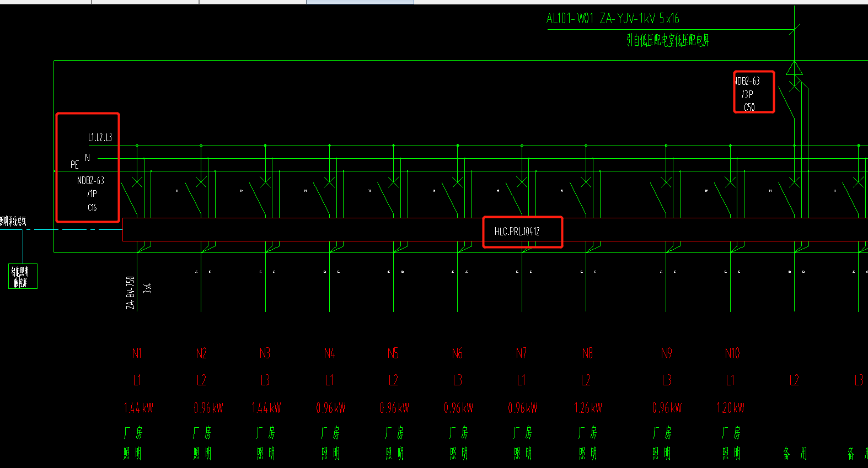This screenshot has width=868, height=468.
Task: Click the 引自低压配电室低压配电屏 annotation
Action: 667,40
